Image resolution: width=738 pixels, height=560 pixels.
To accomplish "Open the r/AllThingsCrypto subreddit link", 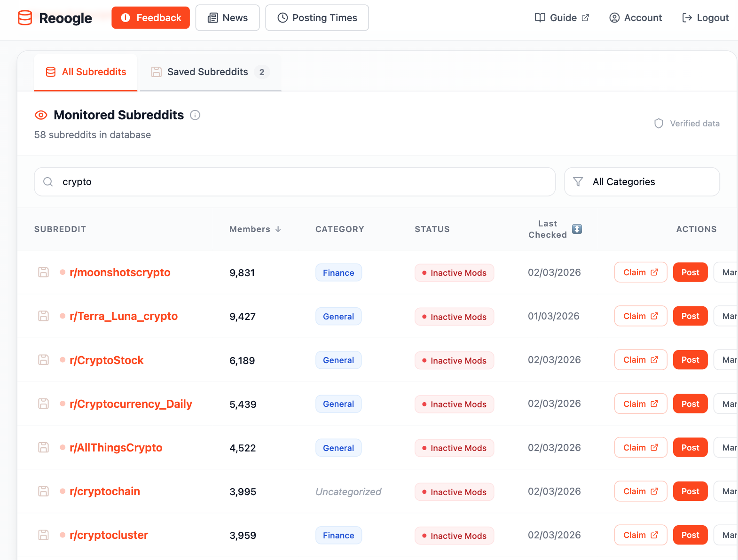I will pyautogui.click(x=116, y=448).
